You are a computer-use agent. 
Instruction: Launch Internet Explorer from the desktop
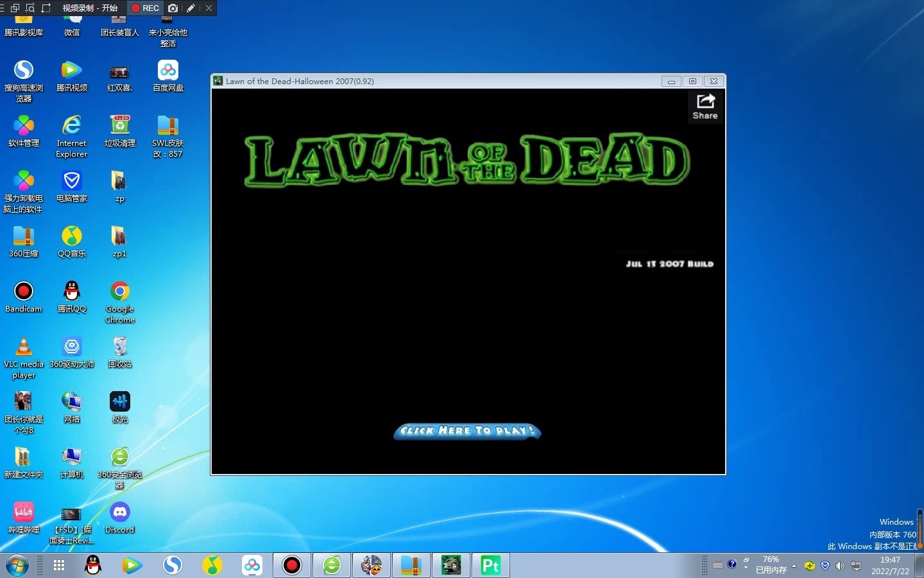pos(72,136)
